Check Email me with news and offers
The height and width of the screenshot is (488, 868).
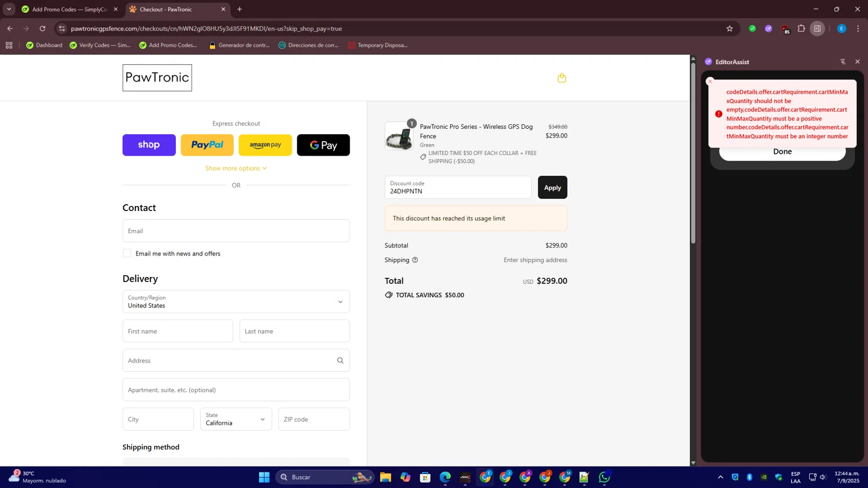(127, 253)
